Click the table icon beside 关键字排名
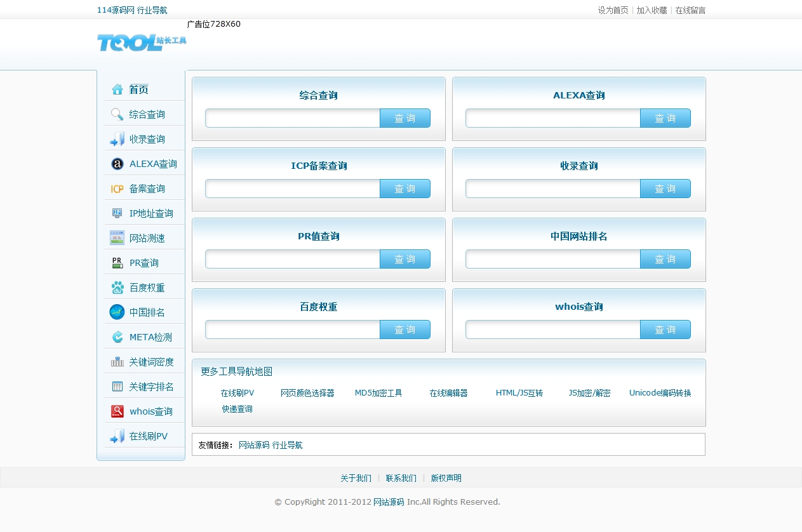The image size is (802, 532). tap(117, 387)
